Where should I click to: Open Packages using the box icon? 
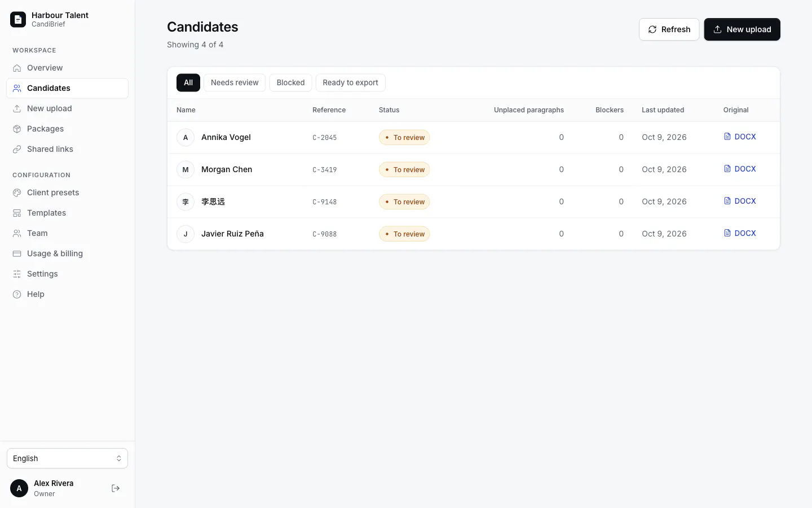tap(17, 129)
